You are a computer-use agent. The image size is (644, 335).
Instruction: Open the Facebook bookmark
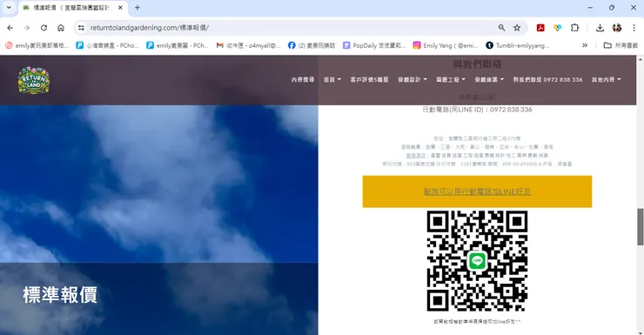tap(312, 45)
